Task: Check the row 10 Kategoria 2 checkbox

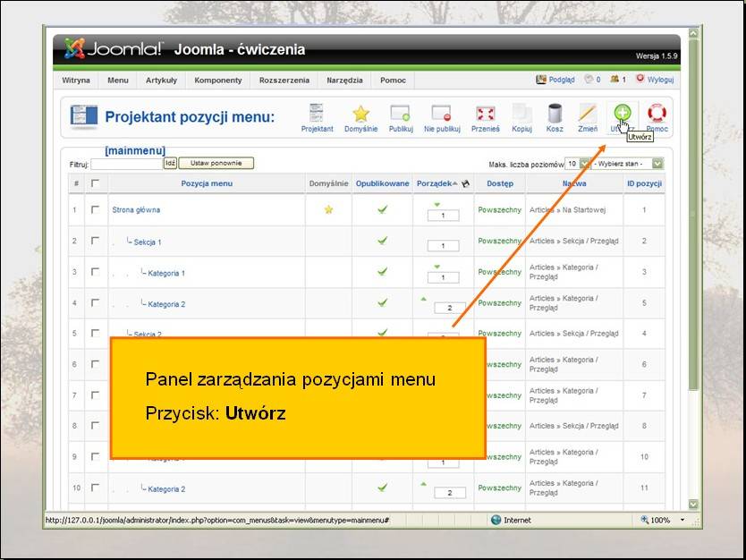Action: pyautogui.click(x=95, y=488)
